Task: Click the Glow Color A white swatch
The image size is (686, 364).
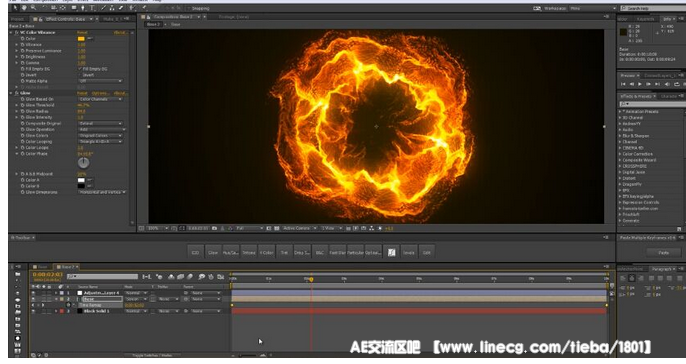Action: (x=81, y=180)
